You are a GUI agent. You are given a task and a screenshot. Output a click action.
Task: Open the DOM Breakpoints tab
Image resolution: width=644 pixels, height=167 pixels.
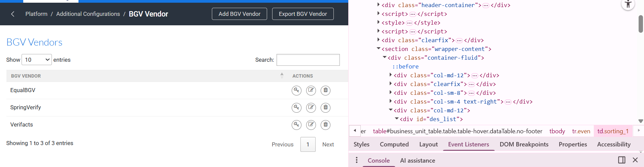point(524,144)
